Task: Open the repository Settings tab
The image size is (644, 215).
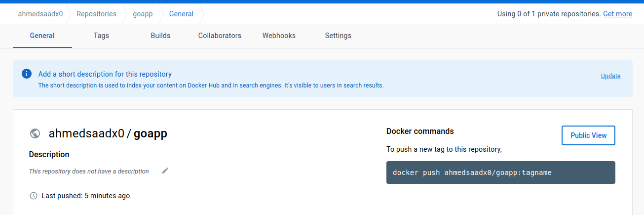Action: (338, 36)
